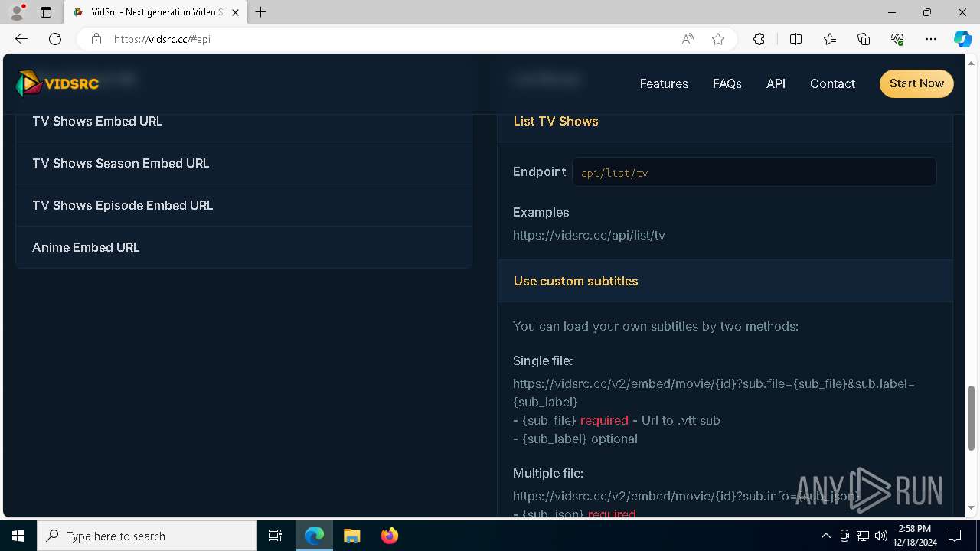Add this page to favorites

click(718, 39)
